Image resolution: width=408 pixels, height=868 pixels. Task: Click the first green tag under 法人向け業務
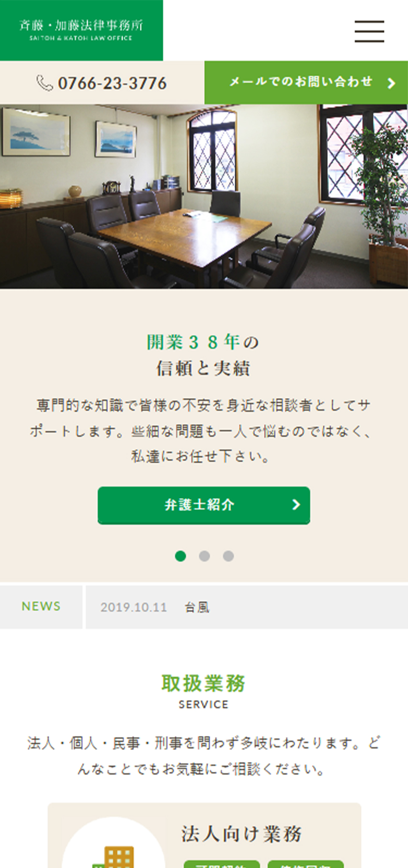(x=222, y=864)
